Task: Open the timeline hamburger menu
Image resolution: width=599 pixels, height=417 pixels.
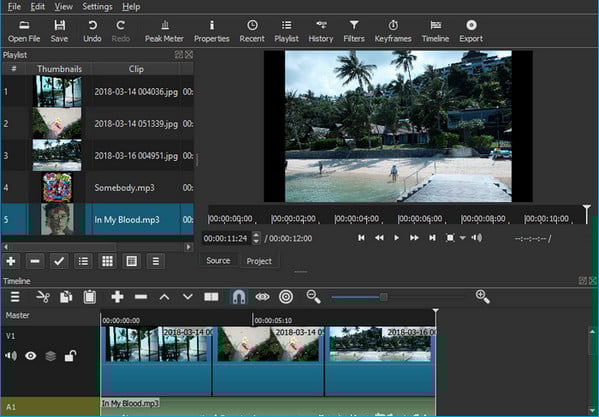Action: click(x=15, y=297)
